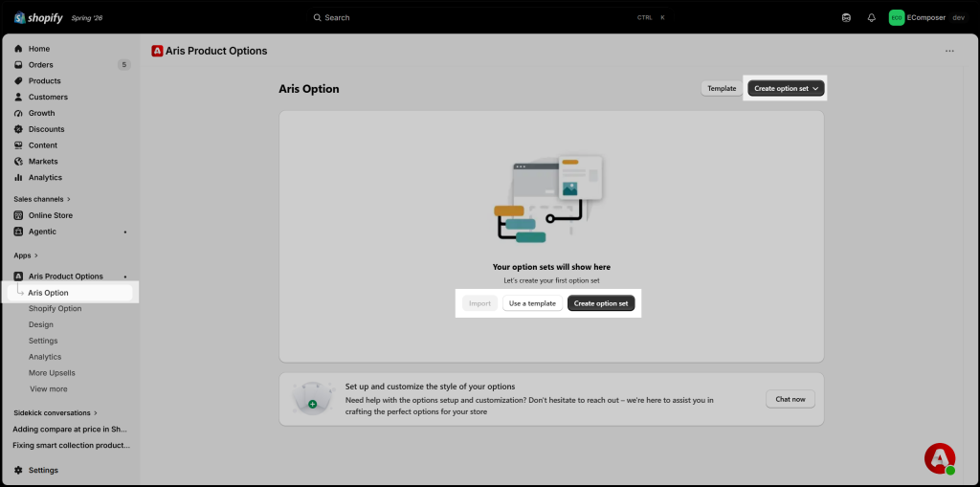Image resolution: width=980 pixels, height=487 pixels.
Task: Open the Sidekick assistant icon
Action: click(x=846, y=17)
